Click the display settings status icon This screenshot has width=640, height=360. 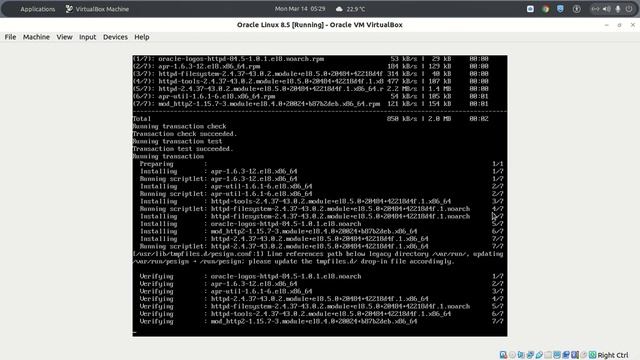click(x=557, y=355)
